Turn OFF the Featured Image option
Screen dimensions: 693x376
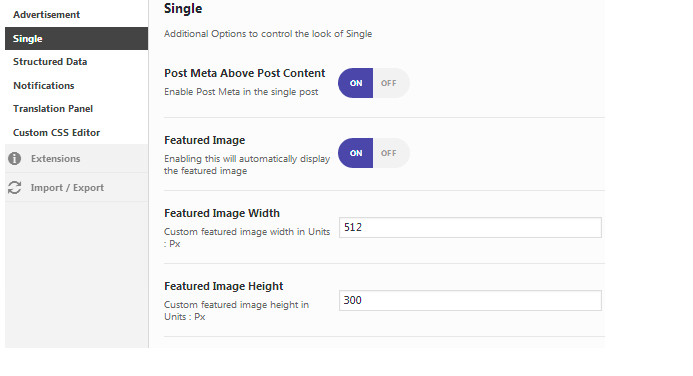(x=391, y=153)
